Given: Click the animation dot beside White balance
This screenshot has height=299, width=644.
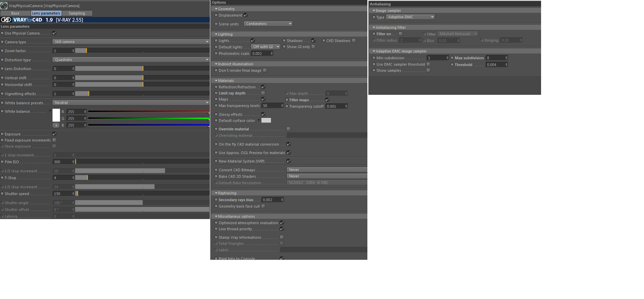Looking at the screenshot, I should 2,111.
